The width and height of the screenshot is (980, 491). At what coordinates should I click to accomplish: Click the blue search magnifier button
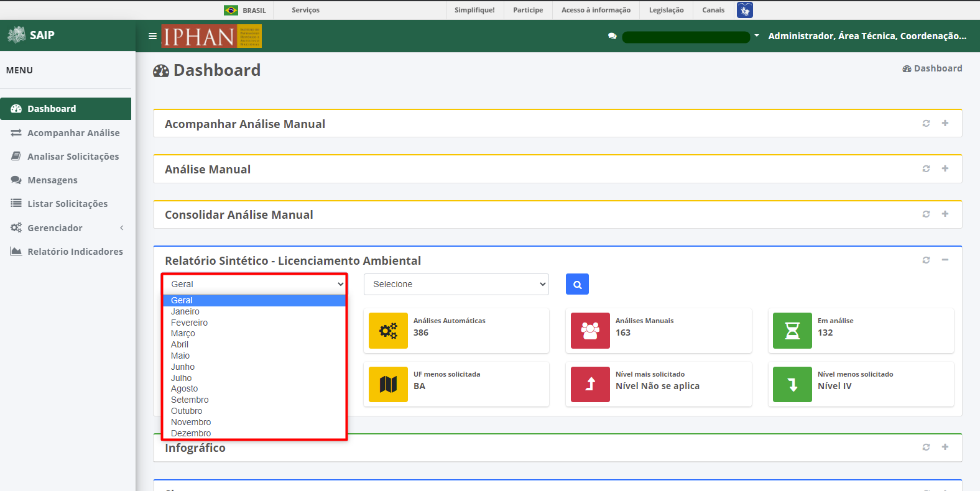point(577,284)
